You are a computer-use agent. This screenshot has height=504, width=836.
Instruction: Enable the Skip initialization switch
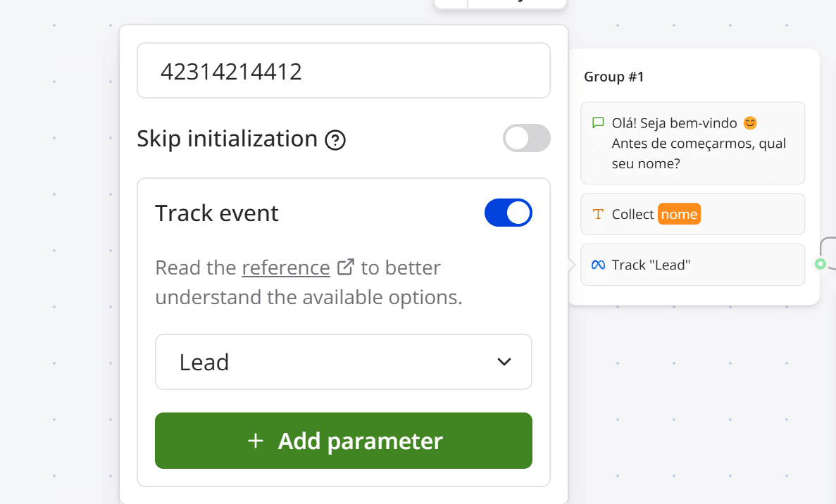click(x=526, y=139)
